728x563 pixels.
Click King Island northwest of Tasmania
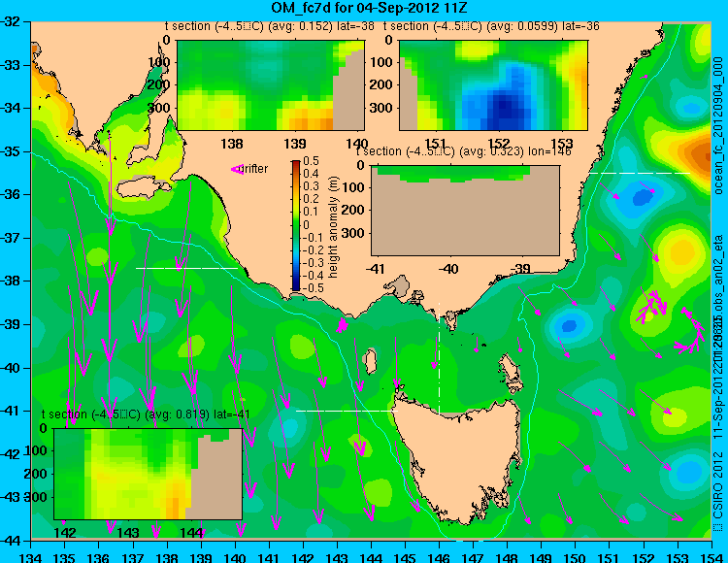[x=370, y=361]
